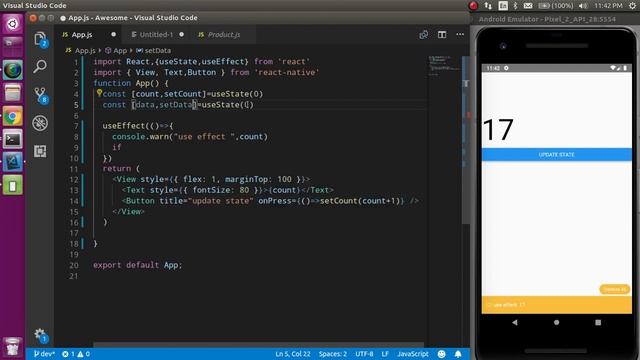Open the battery 100% indicator in the top bar
The height and width of the screenshot is (360, 640).
click(x=556, y=6)
